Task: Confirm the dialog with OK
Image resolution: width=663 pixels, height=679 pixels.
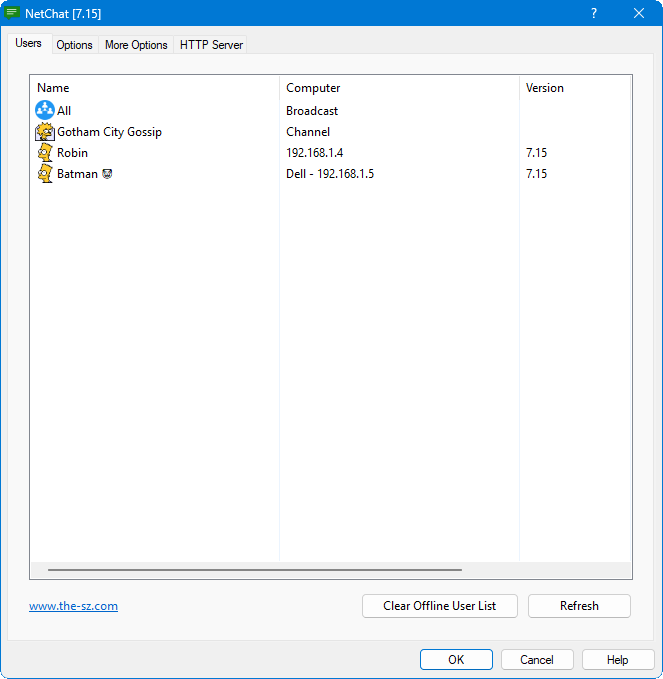Action: coord(456,660)
